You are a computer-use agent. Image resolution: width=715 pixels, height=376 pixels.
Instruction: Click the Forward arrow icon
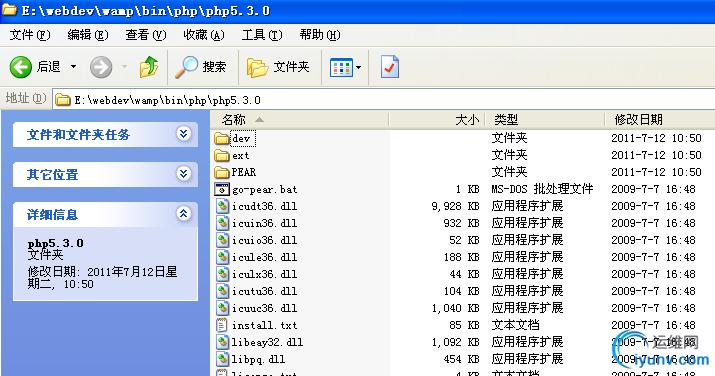101,67
